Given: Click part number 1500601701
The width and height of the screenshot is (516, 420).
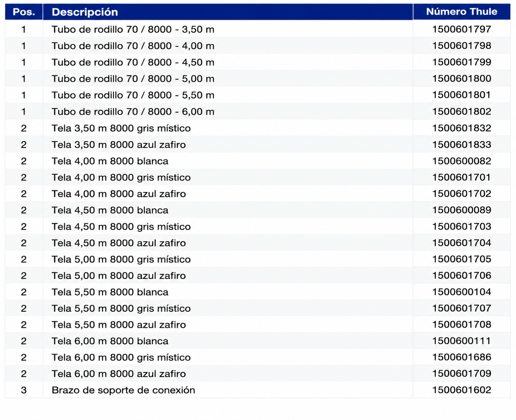Looking at the screenshot, I should tap(461, 177).
